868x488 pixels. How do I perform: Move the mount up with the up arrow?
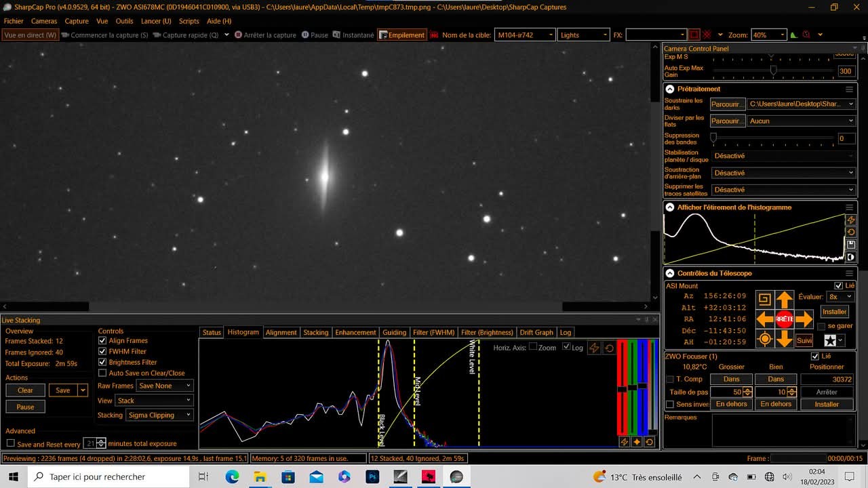tap(785, 299)
